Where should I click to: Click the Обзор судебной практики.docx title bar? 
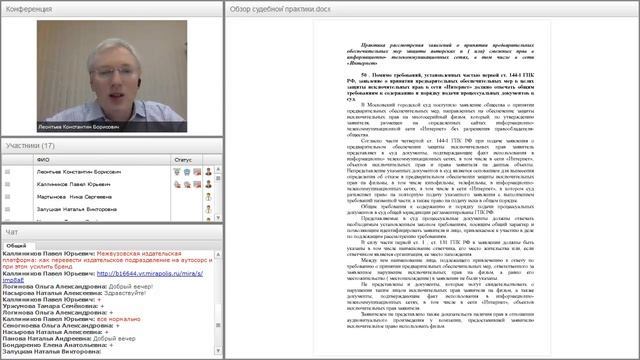tap(432, 9)
